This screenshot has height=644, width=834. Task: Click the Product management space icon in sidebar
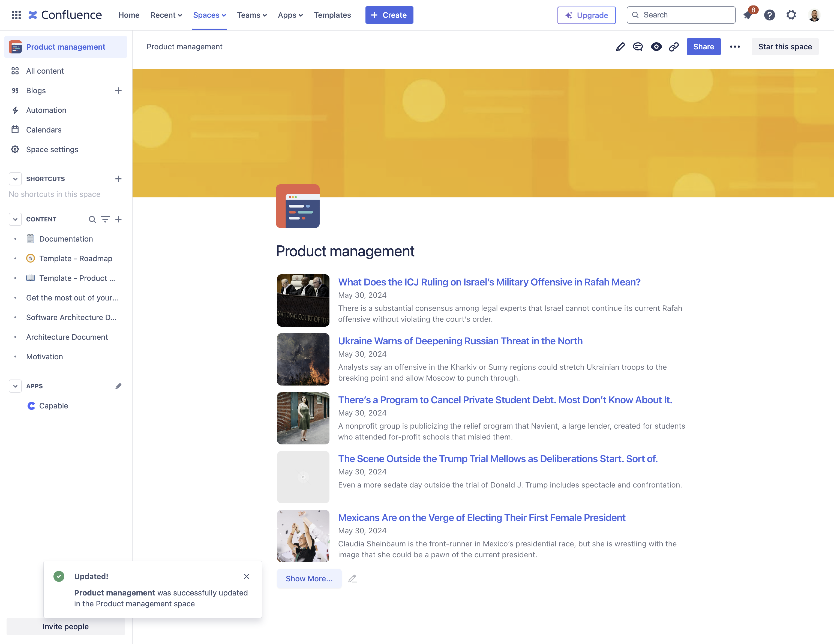coord(15,47)
